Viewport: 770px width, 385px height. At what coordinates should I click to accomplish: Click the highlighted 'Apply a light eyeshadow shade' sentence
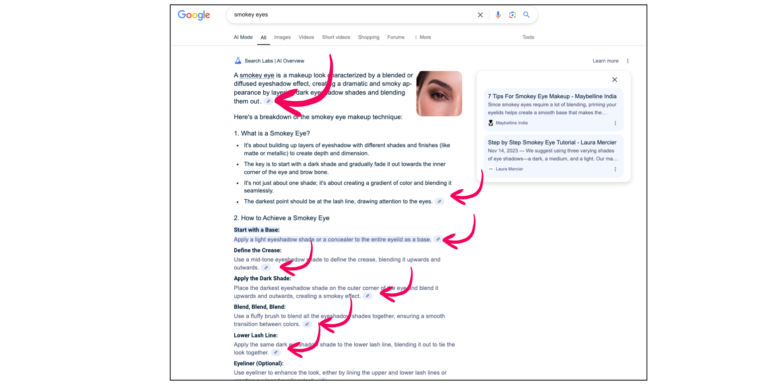point(332,239)
